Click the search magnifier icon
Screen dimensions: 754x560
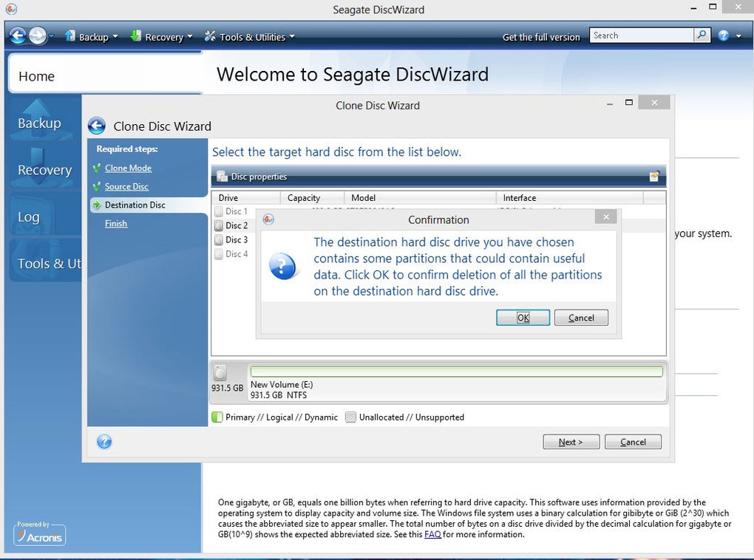pos(701,35)
